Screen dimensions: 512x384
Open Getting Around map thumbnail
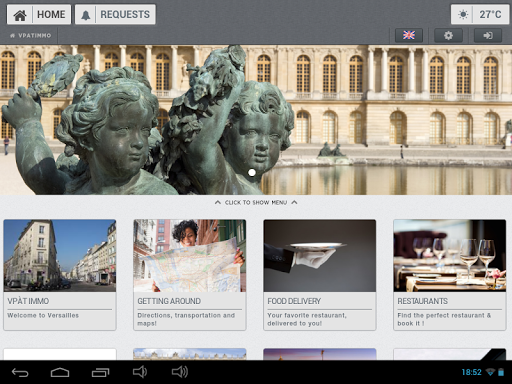click(190, 255)
